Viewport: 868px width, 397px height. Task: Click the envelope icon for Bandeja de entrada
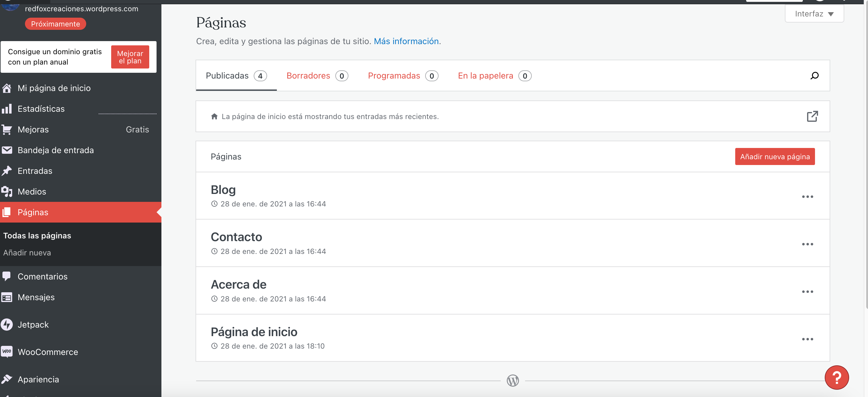pyautogui.click(x=7, y=150)
